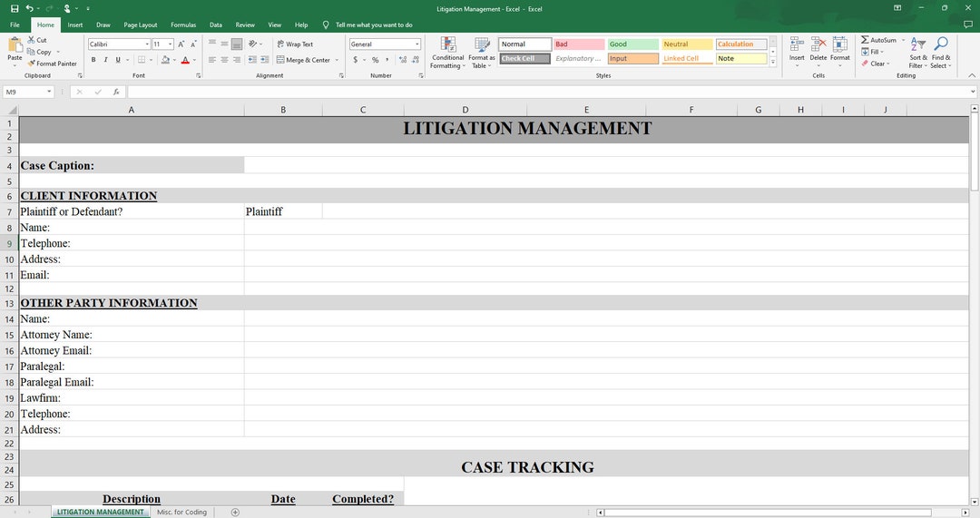Image resolution: width=980 pixels, height=518 pixels.
Task: Toggle underline formatting
Action: point(117,60)
